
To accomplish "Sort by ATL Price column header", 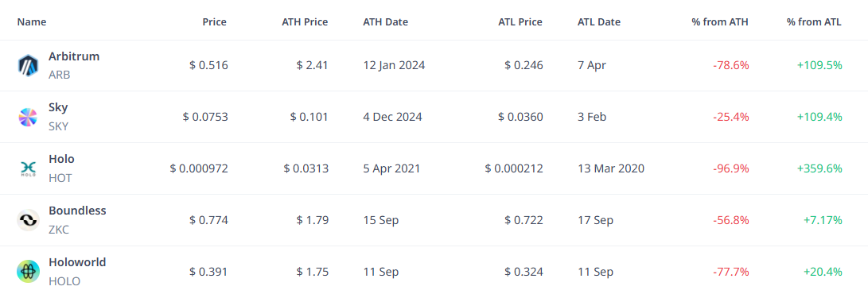I will point(520,22).
